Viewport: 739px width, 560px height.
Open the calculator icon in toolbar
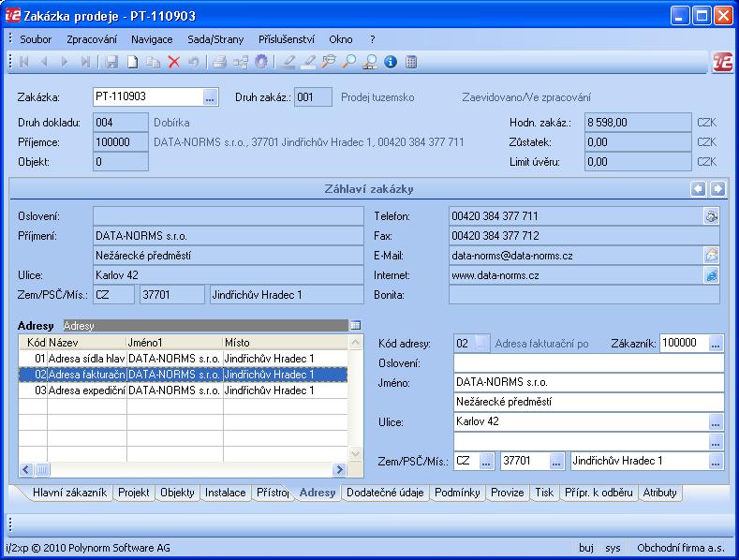[411, 62]
